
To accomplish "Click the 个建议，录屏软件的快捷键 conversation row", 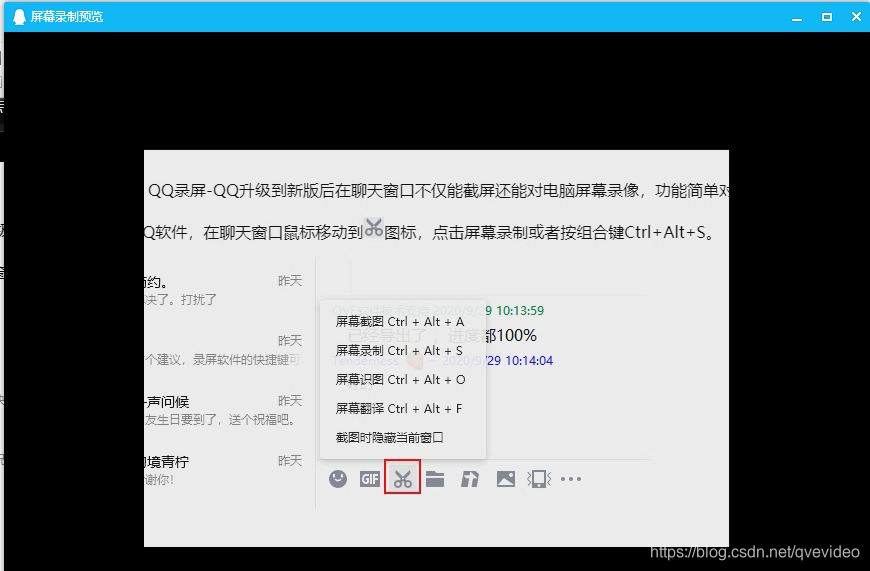I will 224,350.
